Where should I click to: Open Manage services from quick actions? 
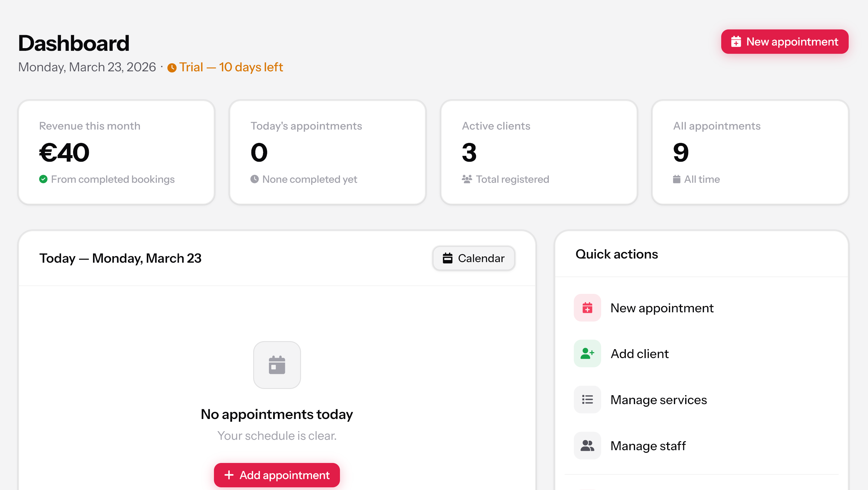[659, 399]
